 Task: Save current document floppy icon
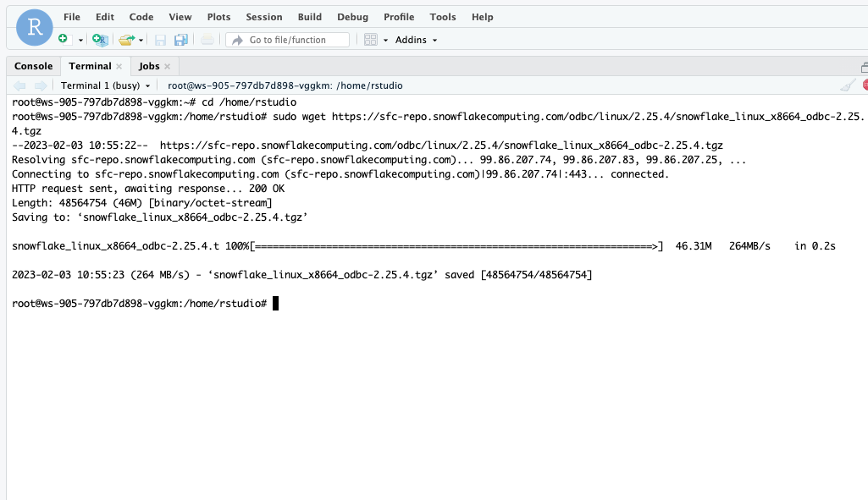(x=161, y=40)
